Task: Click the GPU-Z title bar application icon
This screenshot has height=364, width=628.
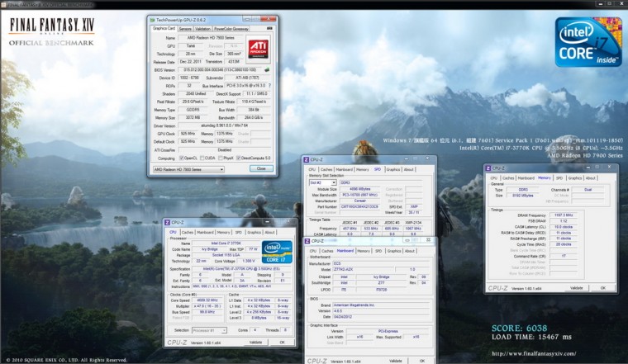Action: point(153,18)
